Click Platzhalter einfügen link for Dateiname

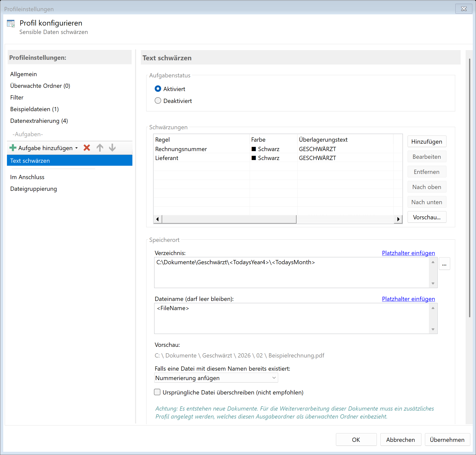click(408, 299)
